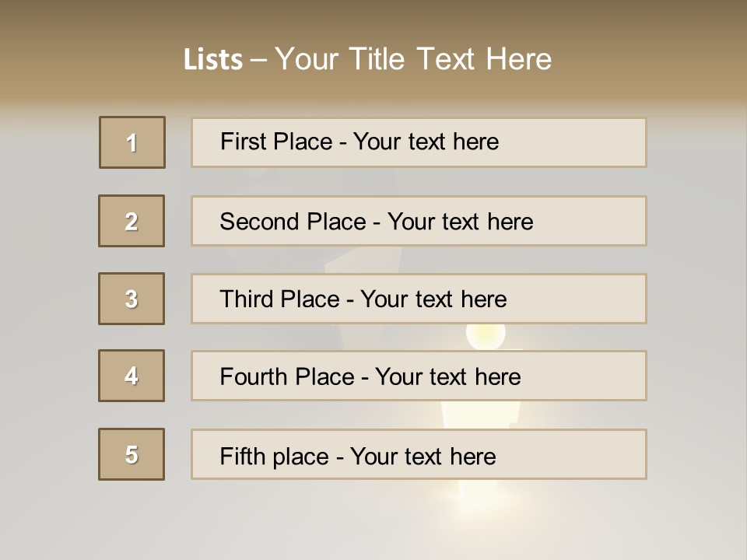Click "Your Title Text Here" title text
747x560 pixels.
[x=413, y=59]
